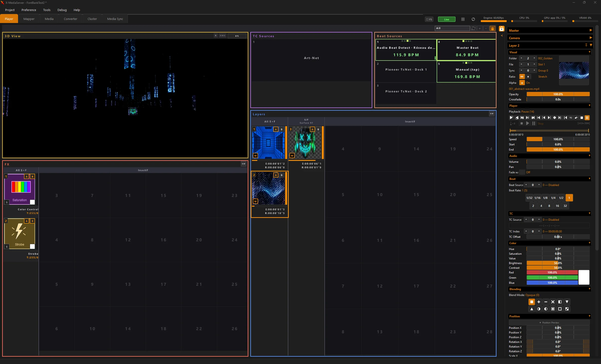Click the All filter input field
Screen dimensions: 601x364
coord(452,28)
